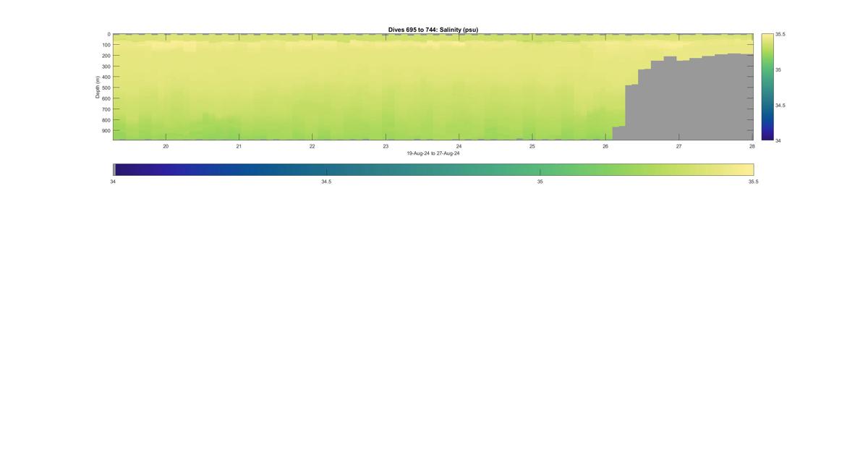Click the '19-Aug-24 to 27-Aug-24' date range label
868x450 pixels.
click(x=433, y=153)
